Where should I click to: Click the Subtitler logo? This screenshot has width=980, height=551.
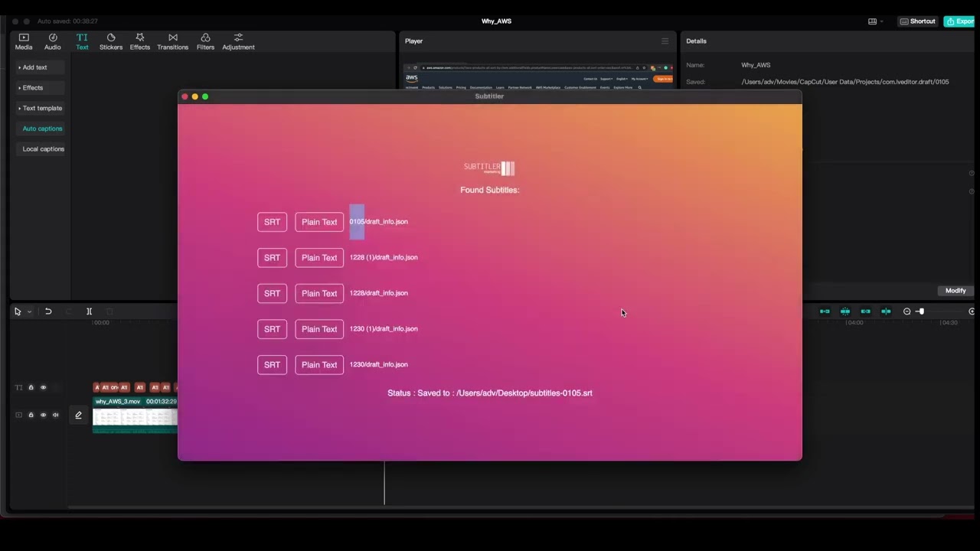click(489, 168)
